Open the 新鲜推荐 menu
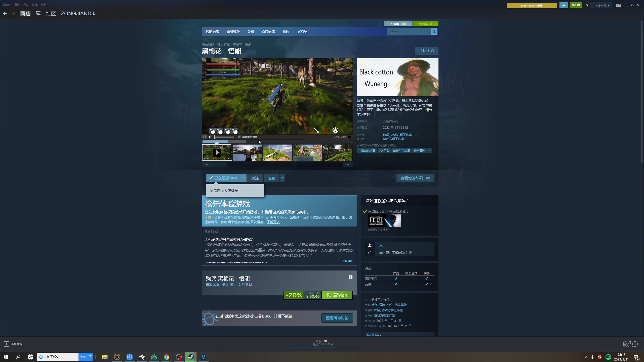This screenshot has height=362, width=644. point(233,31)
